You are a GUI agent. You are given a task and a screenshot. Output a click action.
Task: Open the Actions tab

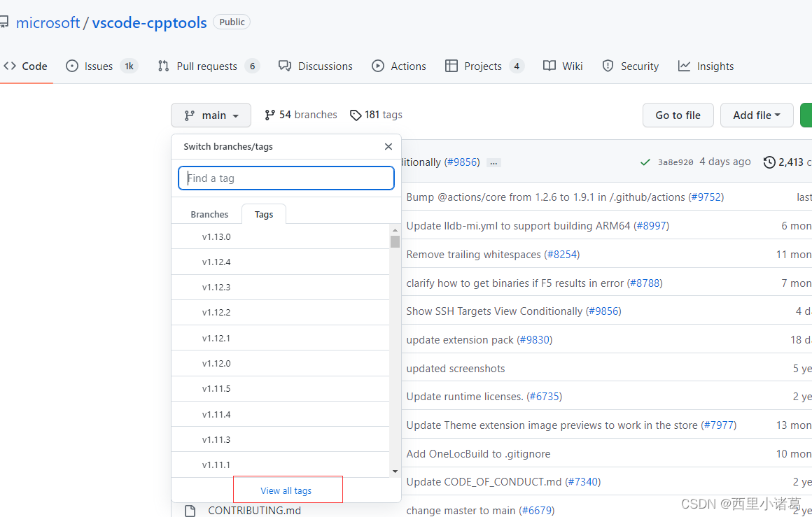[x=399, y=66]
